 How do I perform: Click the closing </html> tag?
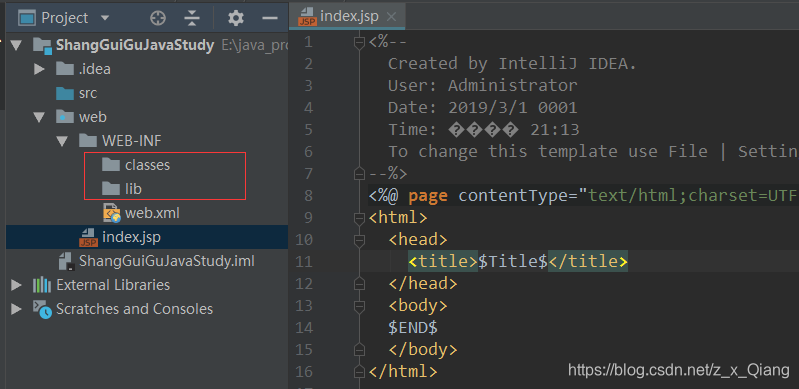point(403,372)
